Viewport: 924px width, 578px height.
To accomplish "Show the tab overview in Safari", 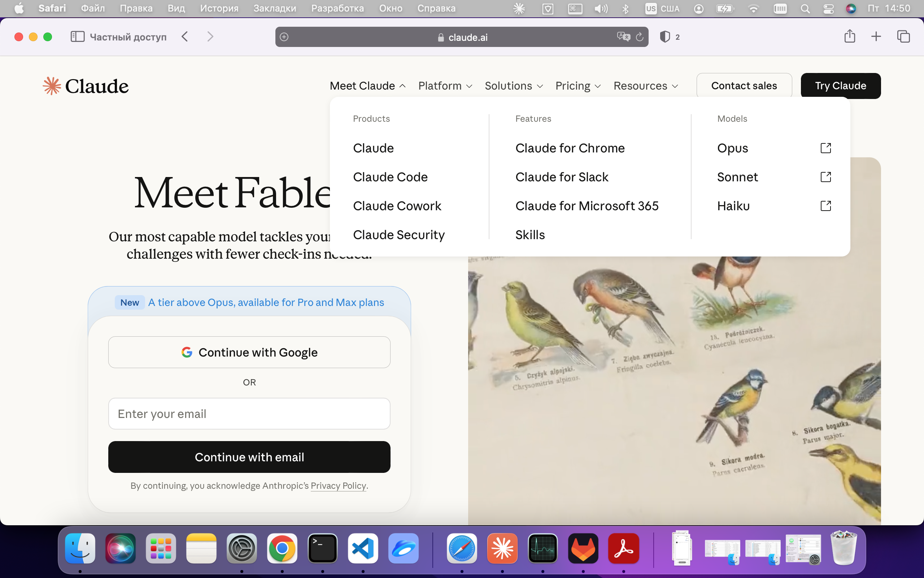I will (x=903, y=37).
